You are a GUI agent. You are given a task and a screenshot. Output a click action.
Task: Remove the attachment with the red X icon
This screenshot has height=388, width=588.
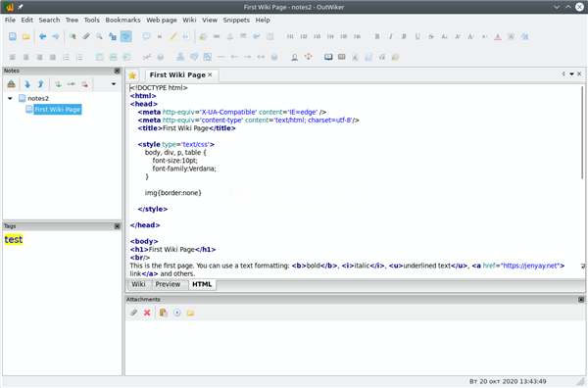[x=147, y=313]
